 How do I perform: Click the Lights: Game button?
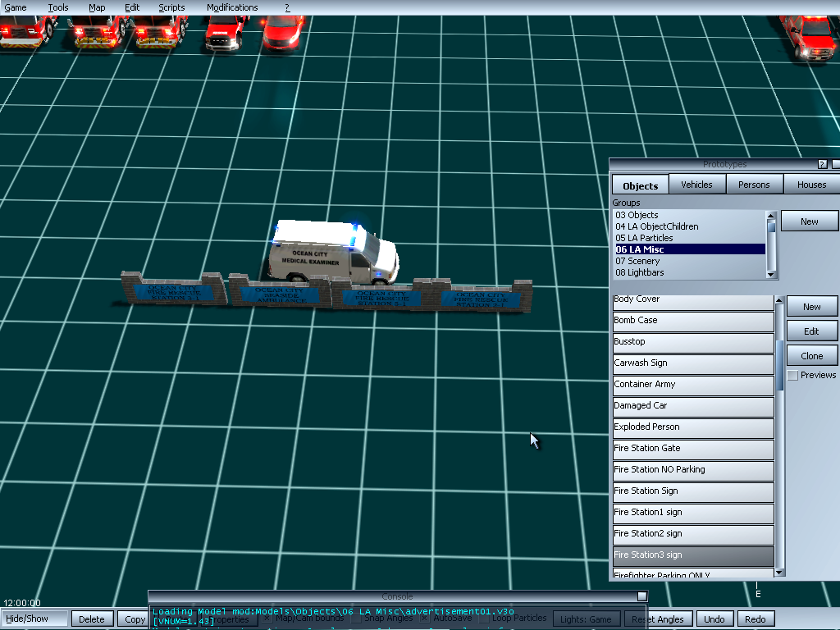(x=586, y=619)
